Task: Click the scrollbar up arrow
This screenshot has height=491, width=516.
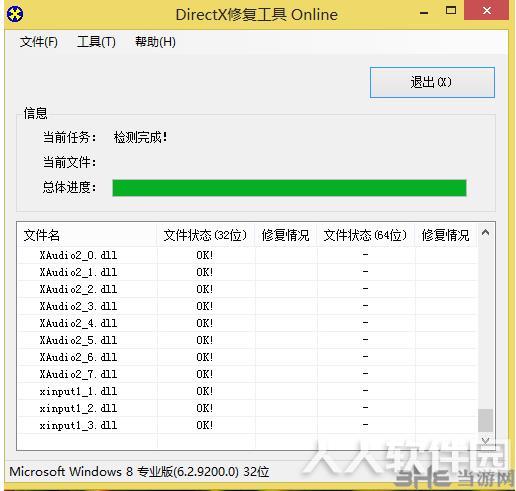Action: 486,232
